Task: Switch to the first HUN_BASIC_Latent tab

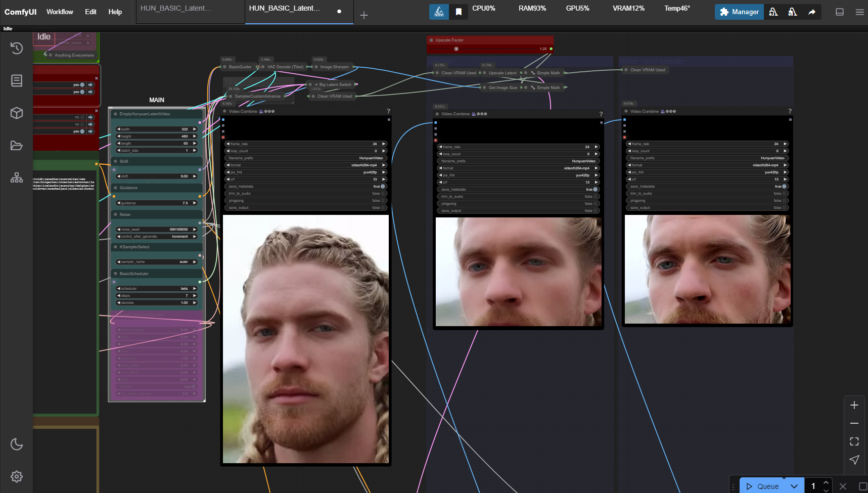Action: point(176,8)
